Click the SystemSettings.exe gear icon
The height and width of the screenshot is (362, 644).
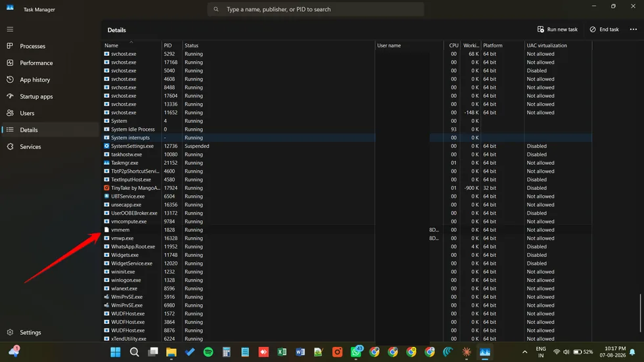click(x=106, y=146)
